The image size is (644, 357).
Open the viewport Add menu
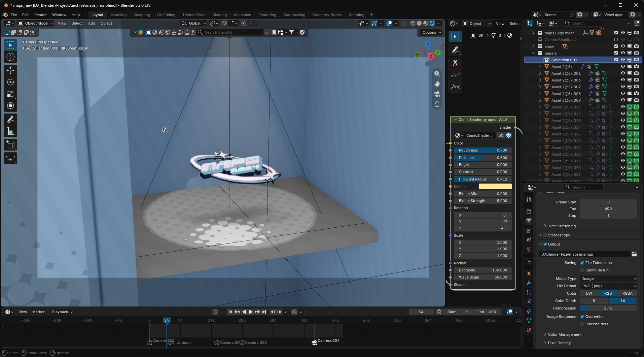[x=92, y=23]
